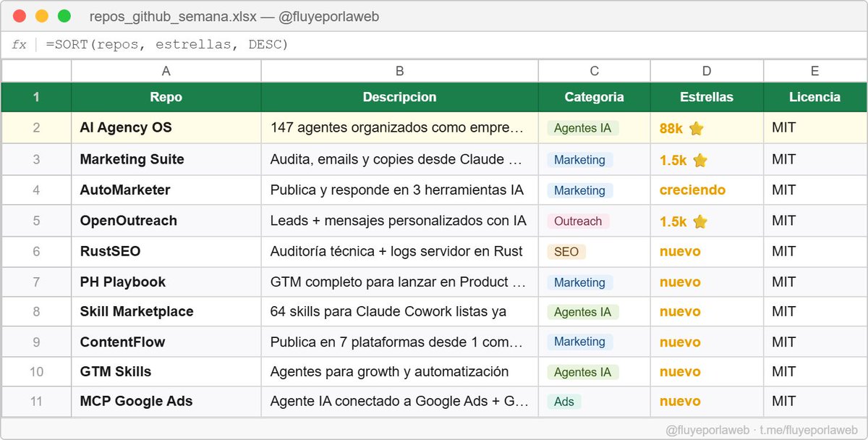Click the Marketing tag in AutoMarketer row
This screenshot has width=868, height=440.
pyautogui.click(x=580, y=190)
